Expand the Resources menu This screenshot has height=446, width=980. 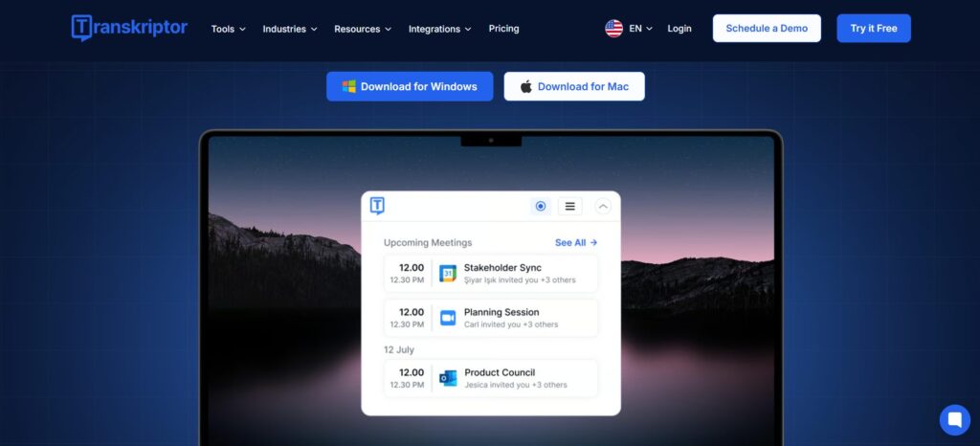363,29
